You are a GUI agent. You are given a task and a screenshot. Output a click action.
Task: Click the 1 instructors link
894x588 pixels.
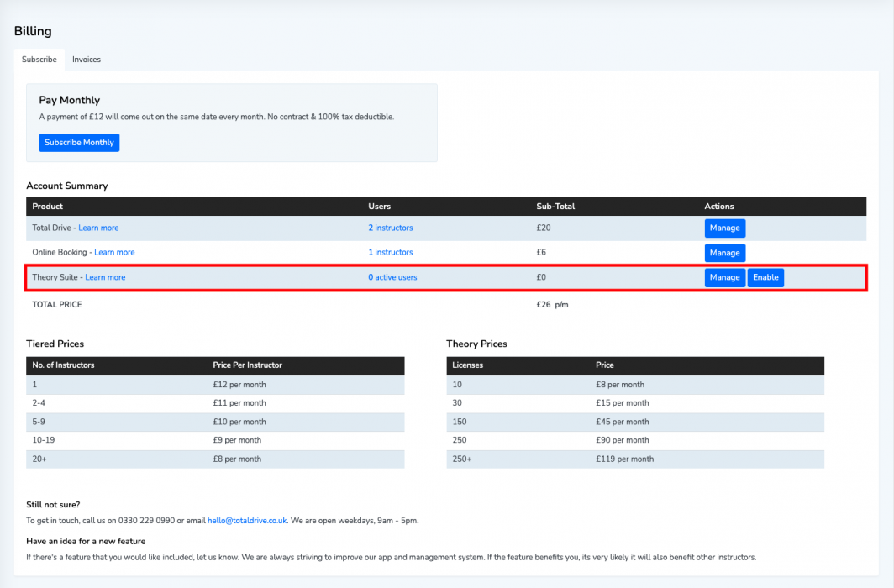390,252
